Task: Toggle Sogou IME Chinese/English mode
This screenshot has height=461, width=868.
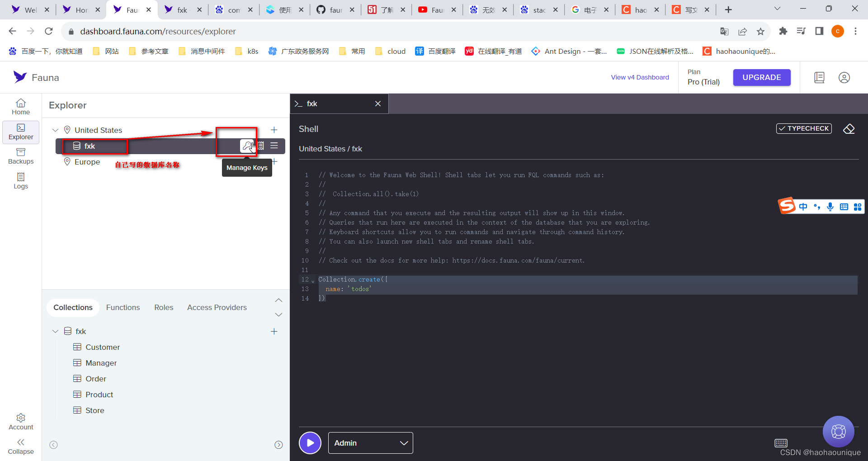Action: click(803, 207)
